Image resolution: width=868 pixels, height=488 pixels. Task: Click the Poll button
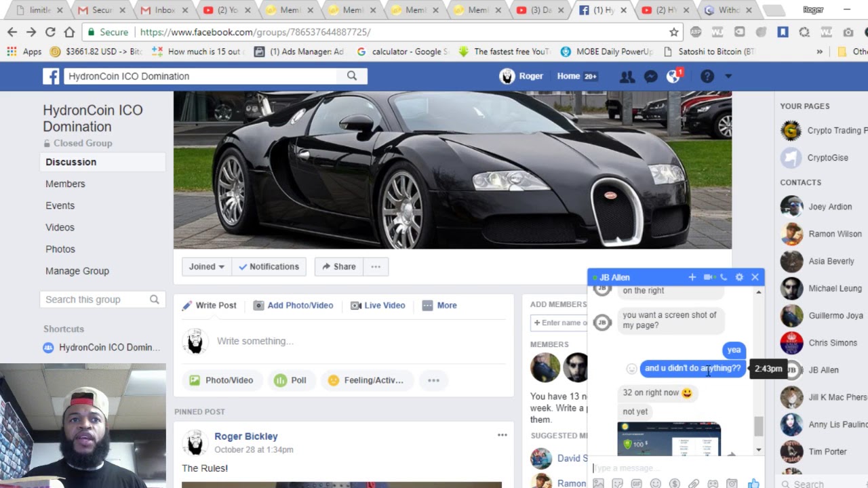(290, 380)
